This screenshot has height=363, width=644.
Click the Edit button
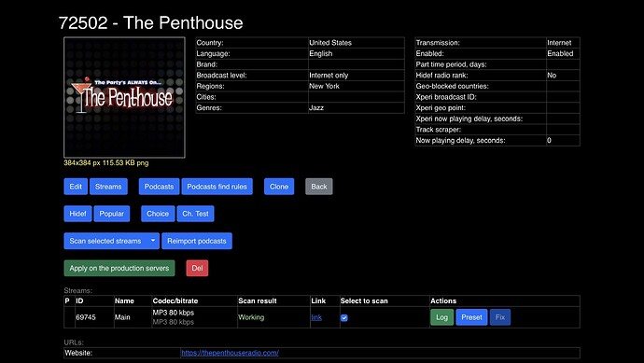(76, 187)
